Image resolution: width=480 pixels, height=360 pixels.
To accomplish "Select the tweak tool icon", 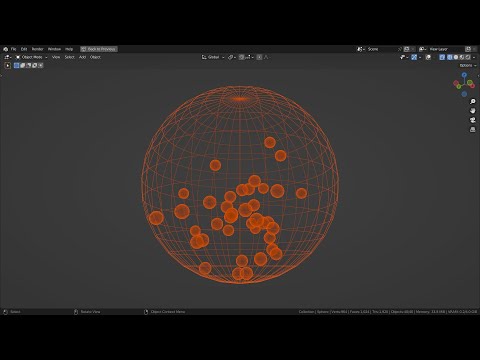I will click(8, 66).
